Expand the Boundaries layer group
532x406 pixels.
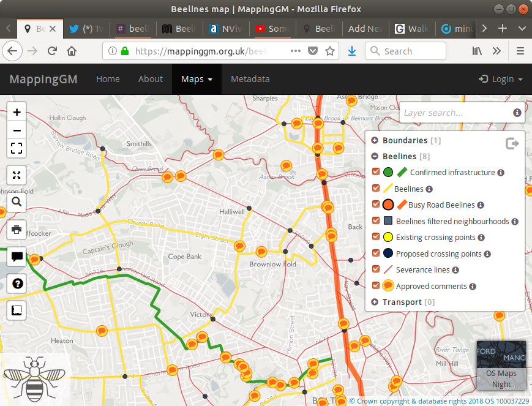(x=375, y=141)
